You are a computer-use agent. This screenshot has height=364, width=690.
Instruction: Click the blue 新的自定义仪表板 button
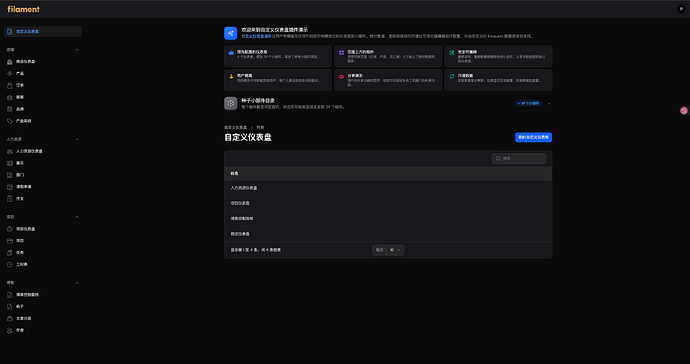(533, 137)
